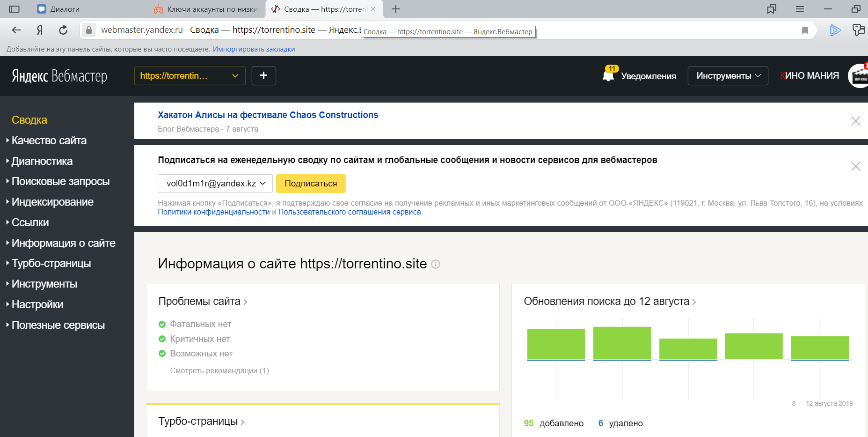Click the 95 добавлено statistic

554,423
